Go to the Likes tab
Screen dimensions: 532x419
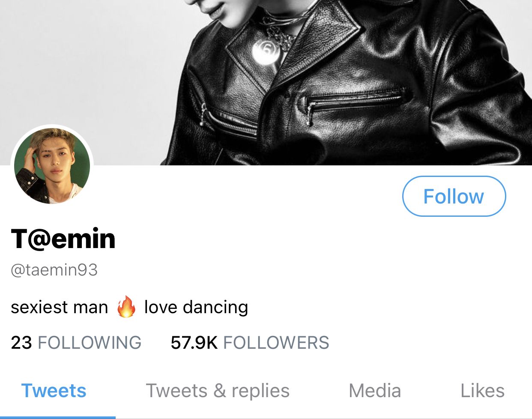click(482, 391)
